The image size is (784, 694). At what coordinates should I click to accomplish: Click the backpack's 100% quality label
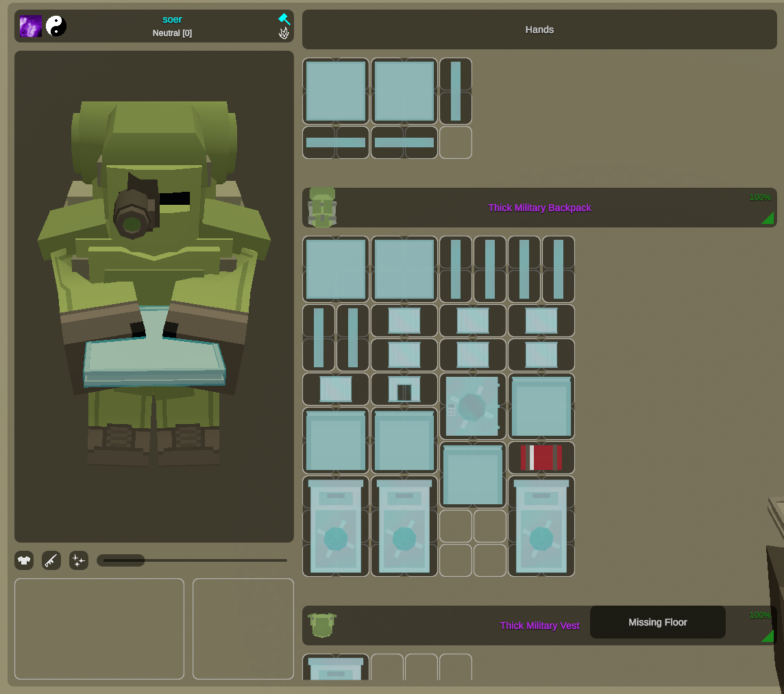point(760,197)
